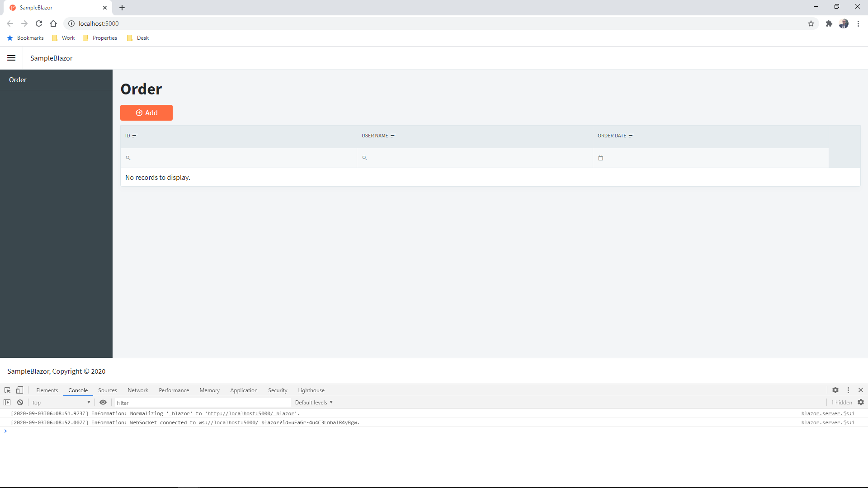Open the Work bookmarks folder
The width and height of the screenshot is (868, 488).
click(x=63, y=38)
